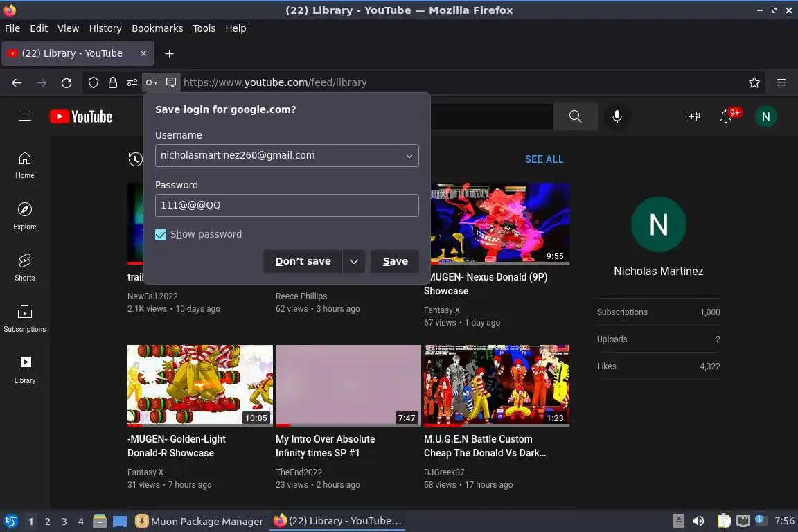Open the 7:47 My Intro video thumbnail
Viewport: 798px width, 532px height.
coord(348,385)
